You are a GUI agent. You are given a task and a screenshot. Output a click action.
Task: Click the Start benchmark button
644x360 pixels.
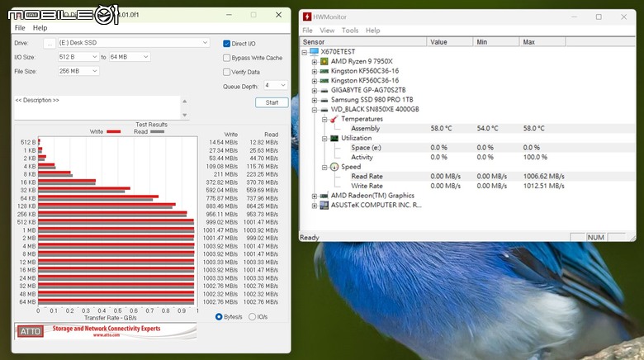click(x=272, y=102)
